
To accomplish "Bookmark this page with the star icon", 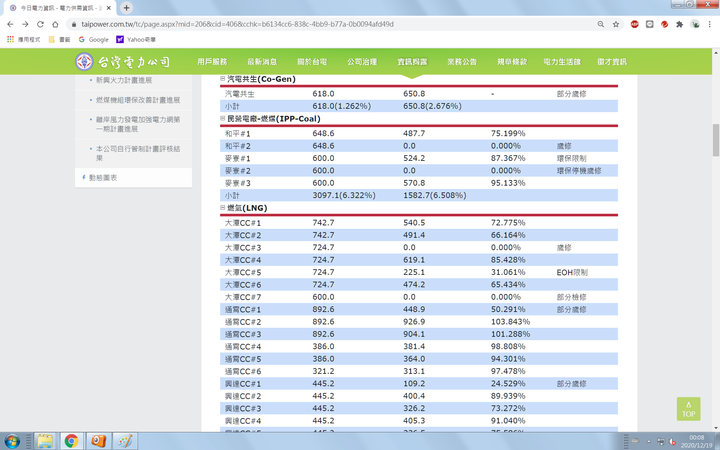I will [616, 24].
